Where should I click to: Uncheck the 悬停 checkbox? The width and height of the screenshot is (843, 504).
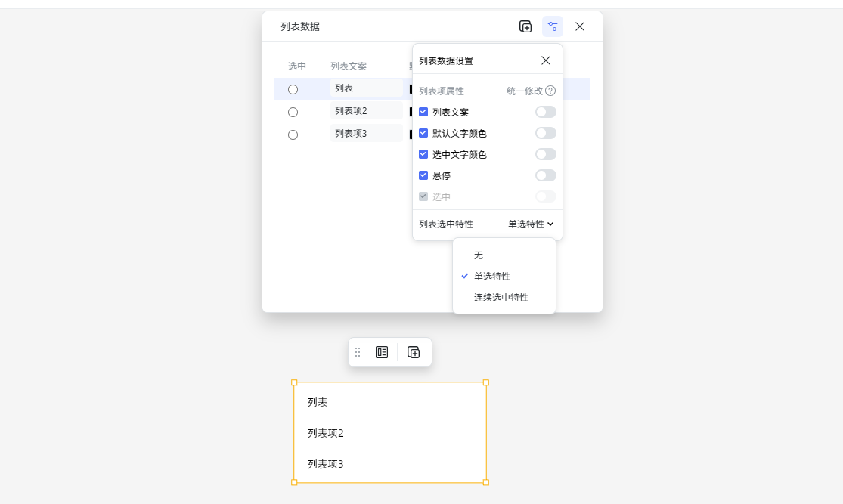tap(423, 175)
